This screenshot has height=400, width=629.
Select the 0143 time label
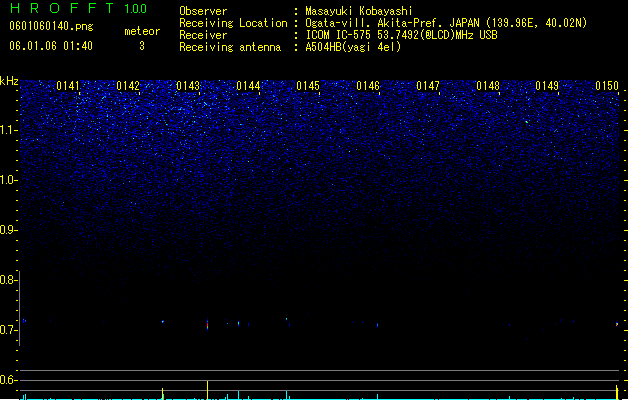(188, 86)
